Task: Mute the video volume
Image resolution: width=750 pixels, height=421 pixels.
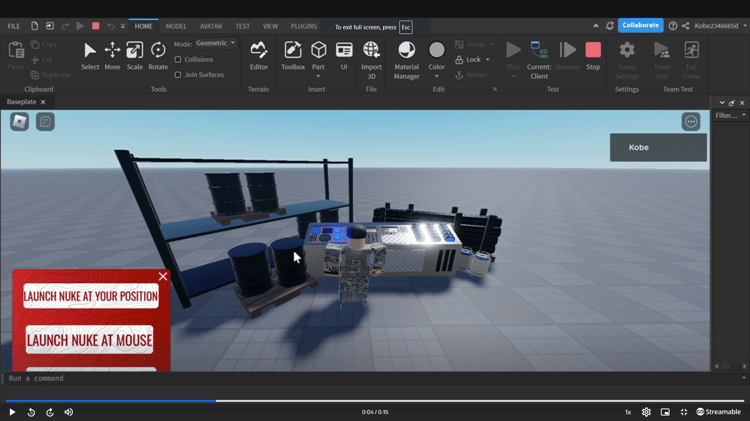Action: point(69,412)
